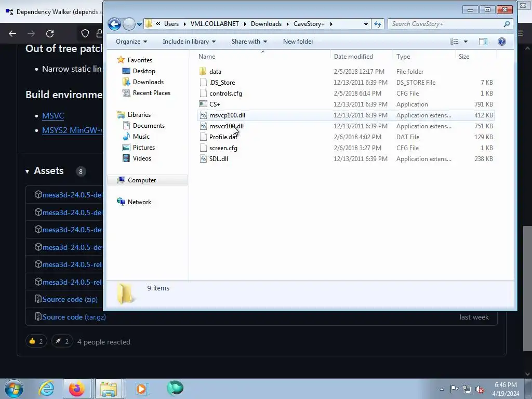
Task: Open Include in library menu
Action: click(189, 42)
